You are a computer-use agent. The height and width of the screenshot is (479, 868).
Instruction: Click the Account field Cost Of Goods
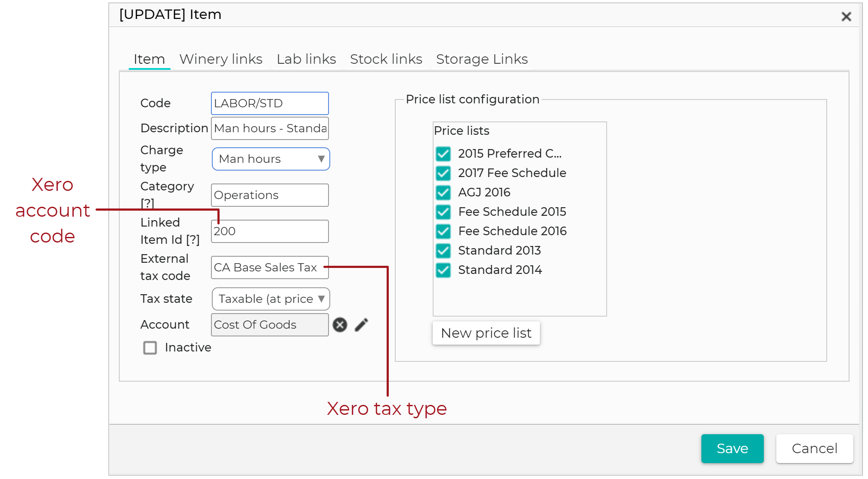[x=270, y=325]
